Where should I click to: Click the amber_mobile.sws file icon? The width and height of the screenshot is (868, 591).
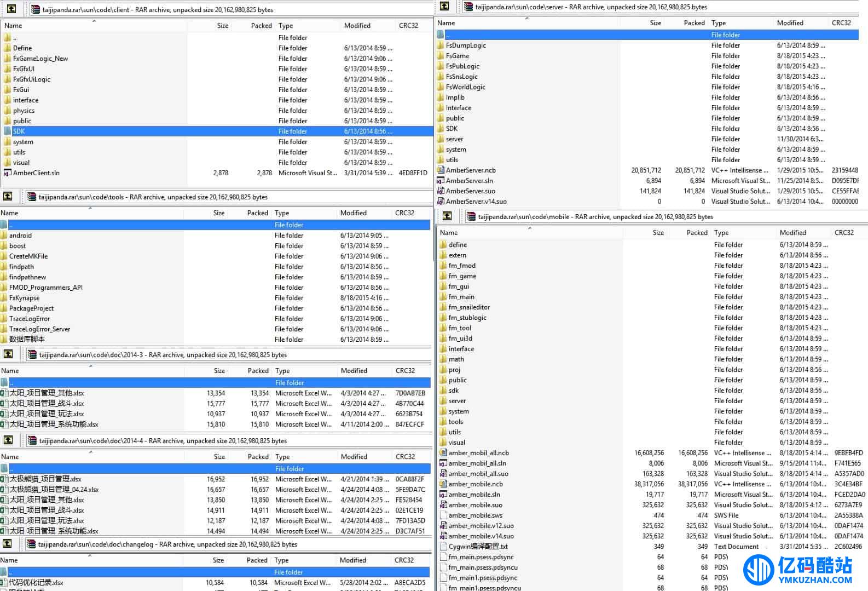coord(443,515)
